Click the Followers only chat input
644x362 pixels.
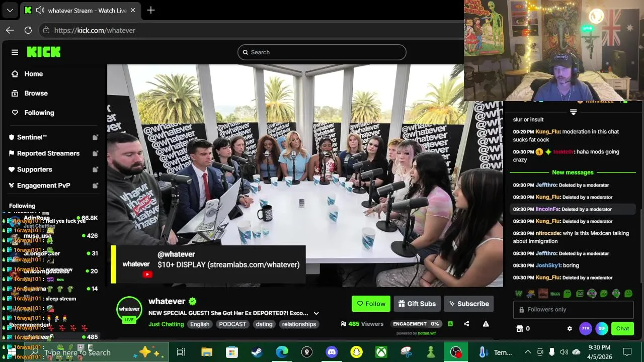573,310
